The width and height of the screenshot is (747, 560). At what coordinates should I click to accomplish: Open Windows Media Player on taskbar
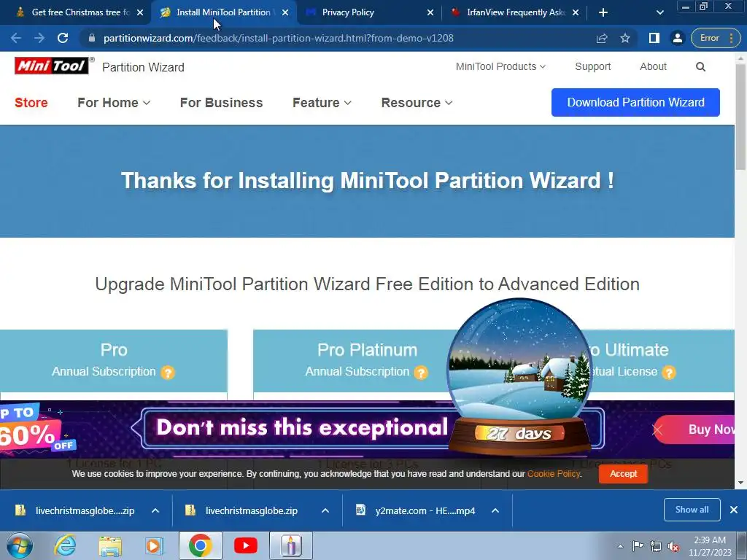[x=155, y=545]
